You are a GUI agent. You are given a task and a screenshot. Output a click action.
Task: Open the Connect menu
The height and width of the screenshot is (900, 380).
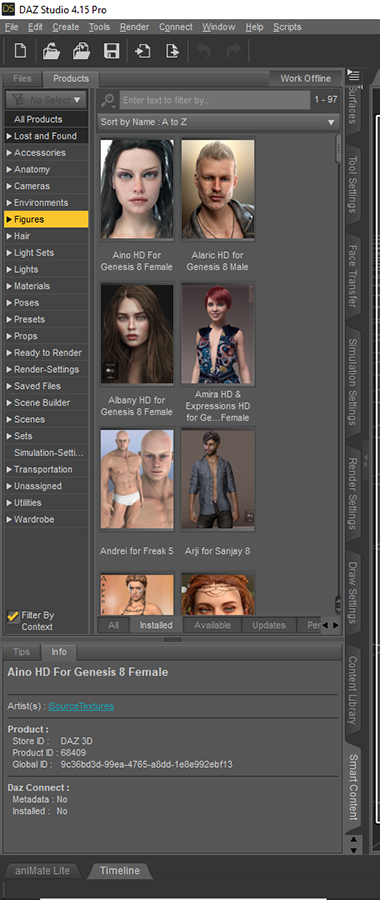176,27
